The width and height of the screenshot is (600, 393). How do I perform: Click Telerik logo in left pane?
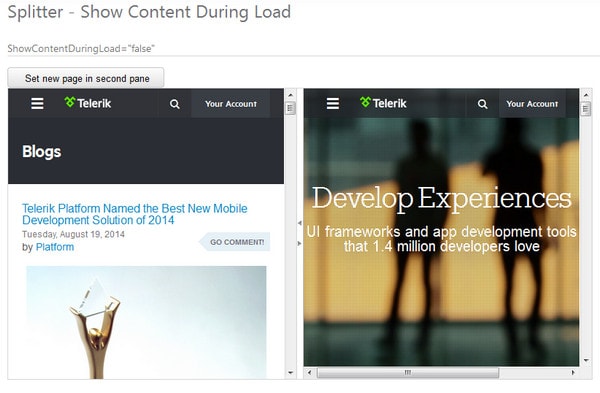pyautogui.click(x=88, y=103)
